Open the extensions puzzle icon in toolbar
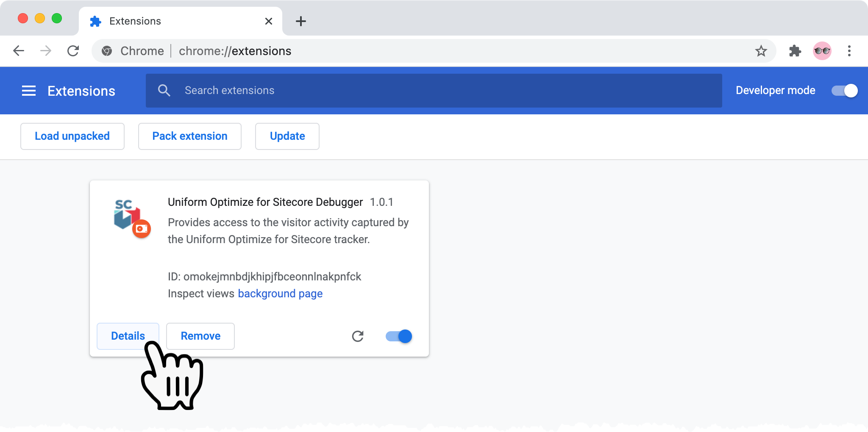 tap(795, 51)
